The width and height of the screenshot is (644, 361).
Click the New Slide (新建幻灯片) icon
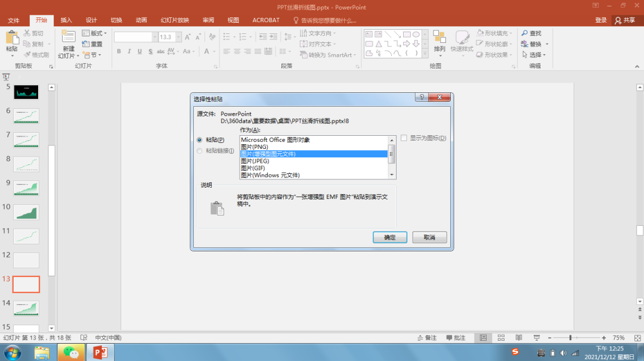68,38
